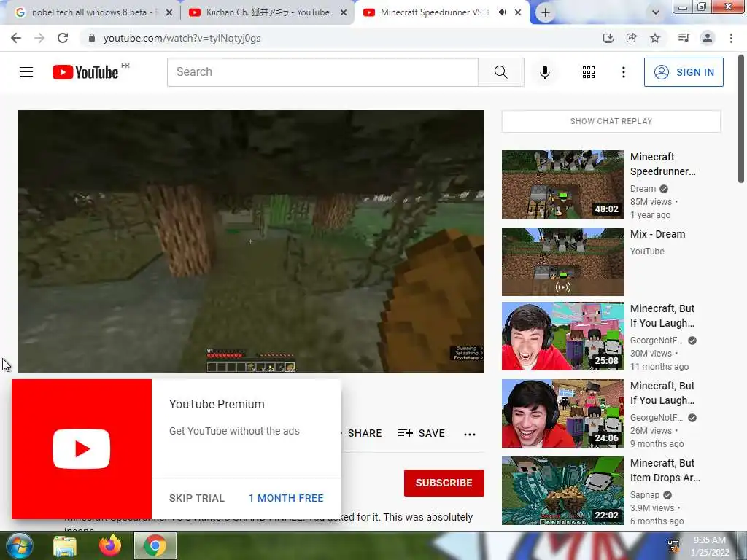Click the forward navigation arrow
This screenshot has width=747, height=560.
pyautogui.click(x=39, y=38)
